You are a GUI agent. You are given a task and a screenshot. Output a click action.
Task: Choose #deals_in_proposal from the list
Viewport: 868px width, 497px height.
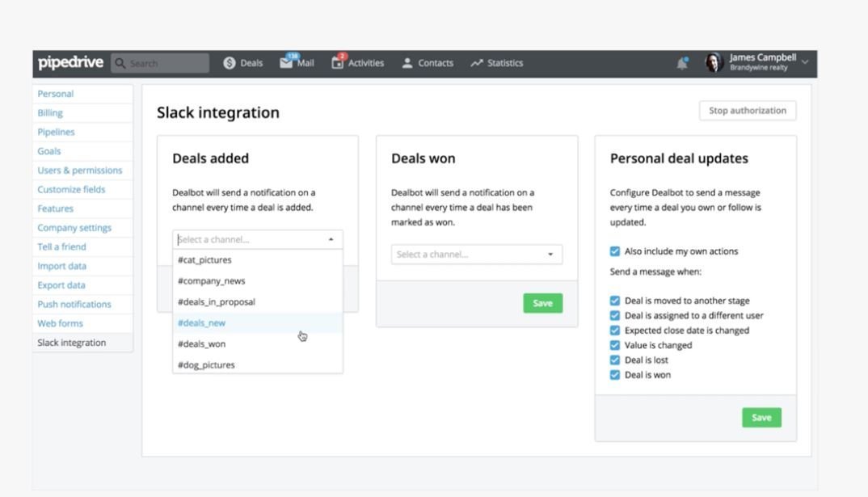258,302
